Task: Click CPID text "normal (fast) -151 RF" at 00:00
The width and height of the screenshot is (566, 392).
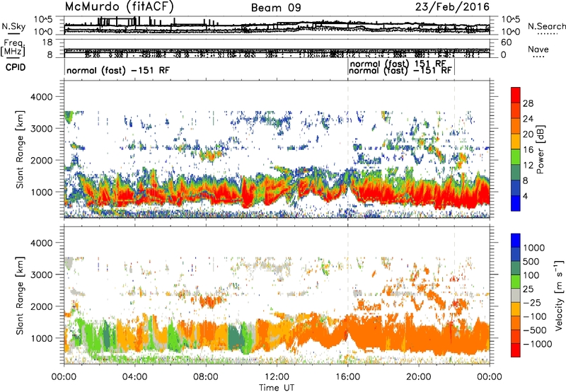Action: (x=118, y=70)
